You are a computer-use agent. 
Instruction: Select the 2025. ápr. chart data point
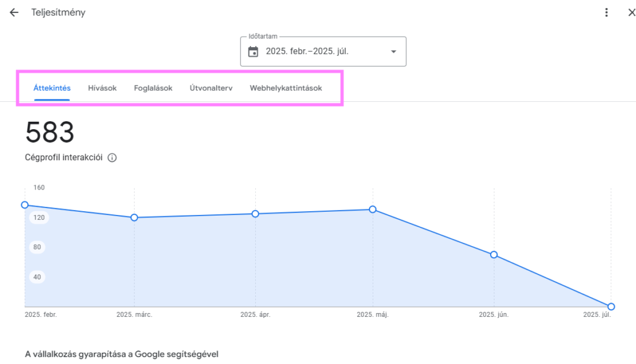click(255, 214)
